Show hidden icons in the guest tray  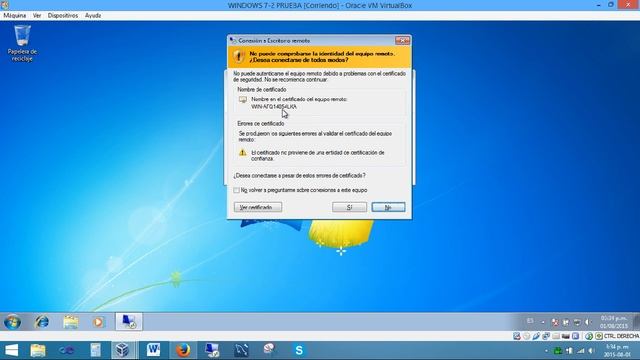[x=543, y=322]
